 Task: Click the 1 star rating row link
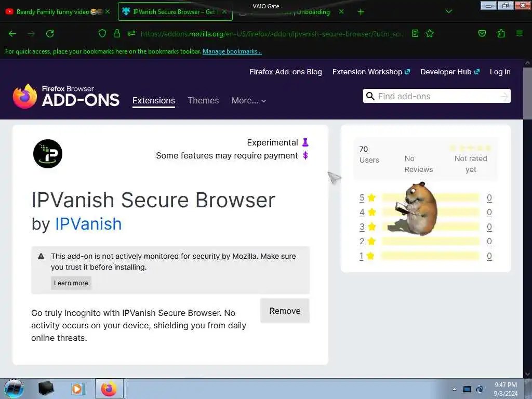367,256
